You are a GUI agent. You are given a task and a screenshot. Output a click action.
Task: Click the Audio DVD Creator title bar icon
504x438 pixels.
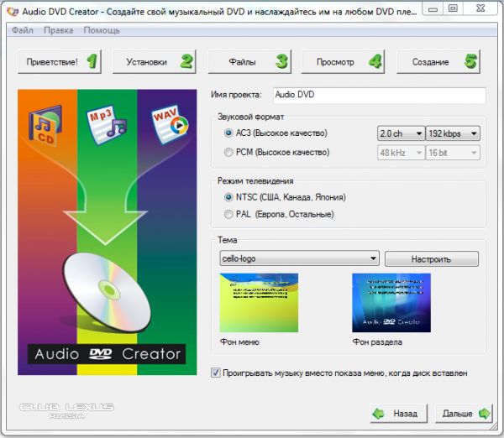pyautogui.click(x=13, y=12)
